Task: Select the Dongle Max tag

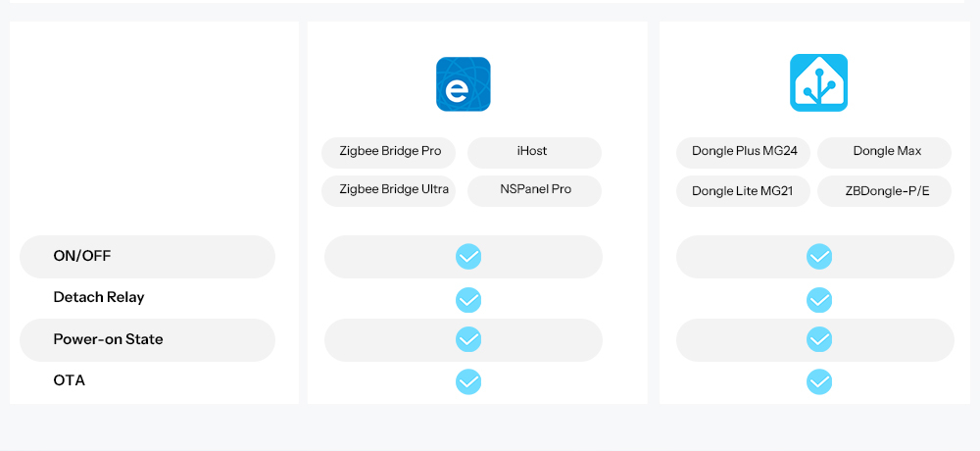Action: click(885, 152)
